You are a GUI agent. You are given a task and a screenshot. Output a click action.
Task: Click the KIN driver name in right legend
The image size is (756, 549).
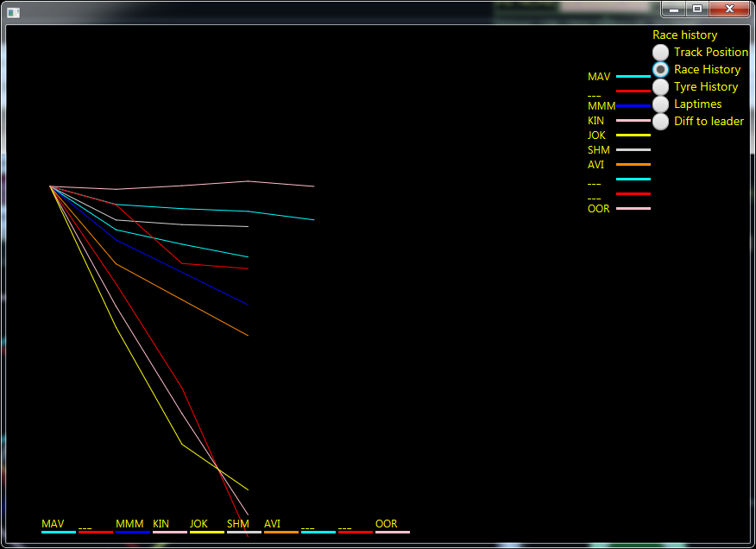595,121
